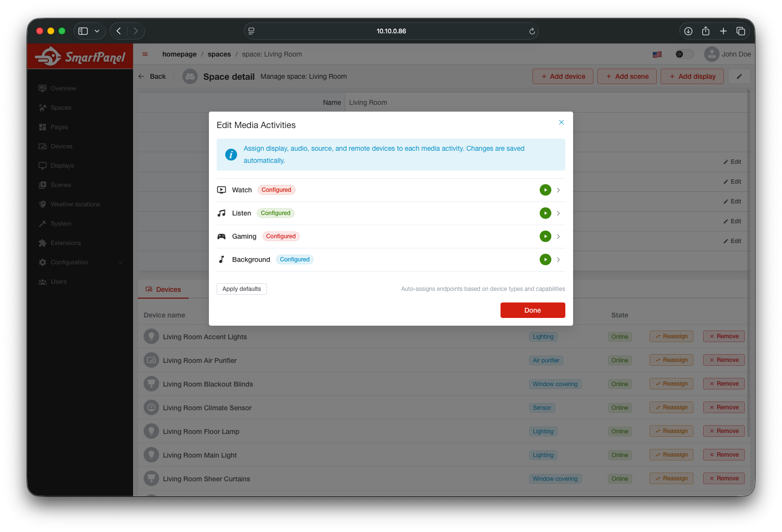
Task: Open the Extensions section
Action: (65, 243)
